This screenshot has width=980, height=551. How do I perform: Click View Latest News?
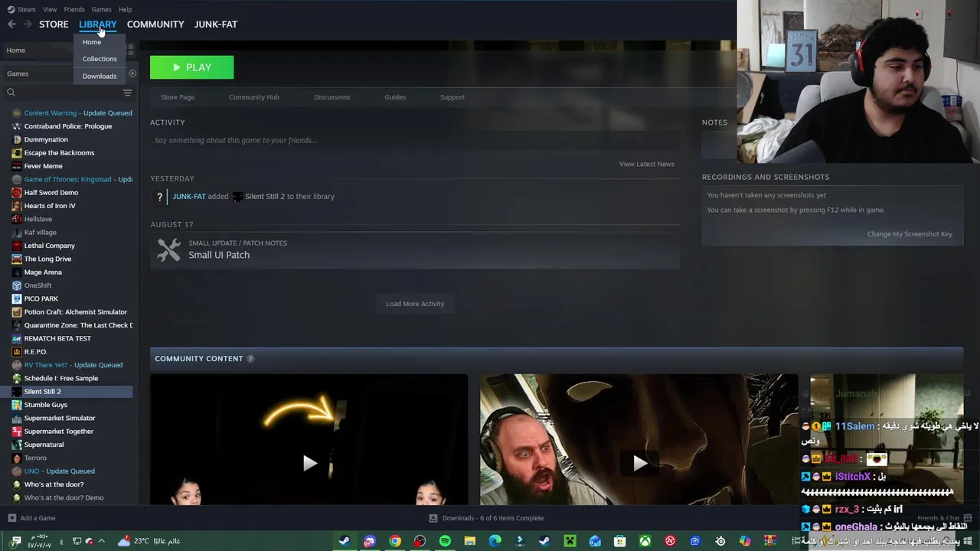click(x=647, y=164)
